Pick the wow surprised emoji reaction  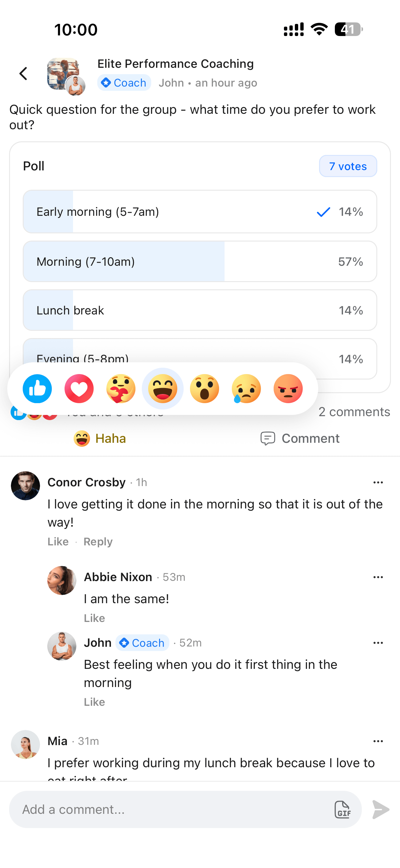[x=204, y=389]
